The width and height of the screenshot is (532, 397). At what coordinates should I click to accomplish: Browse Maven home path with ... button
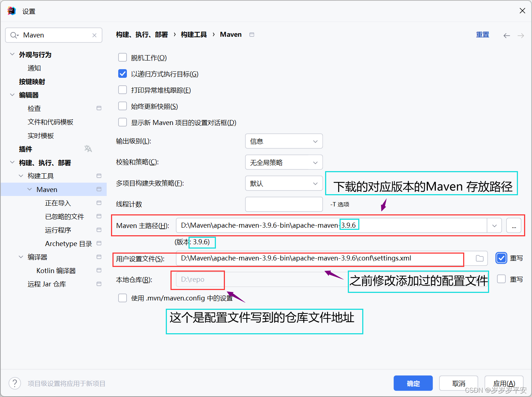514,226
